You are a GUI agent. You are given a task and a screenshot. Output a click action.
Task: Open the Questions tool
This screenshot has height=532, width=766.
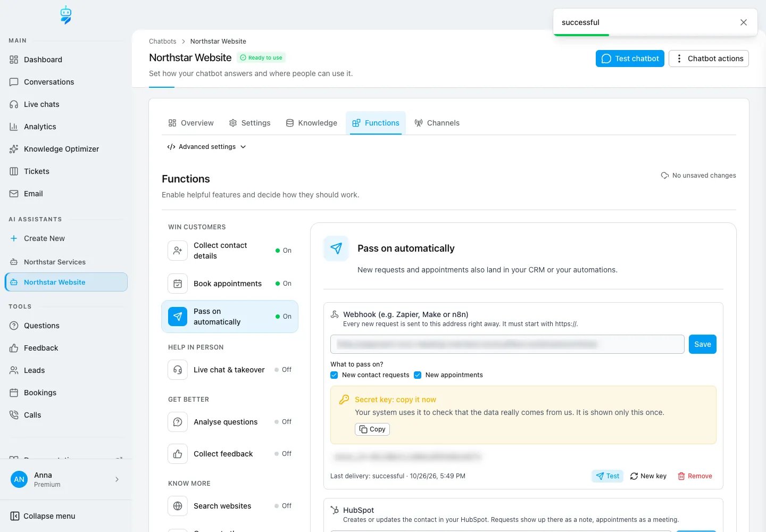[66, 326]
